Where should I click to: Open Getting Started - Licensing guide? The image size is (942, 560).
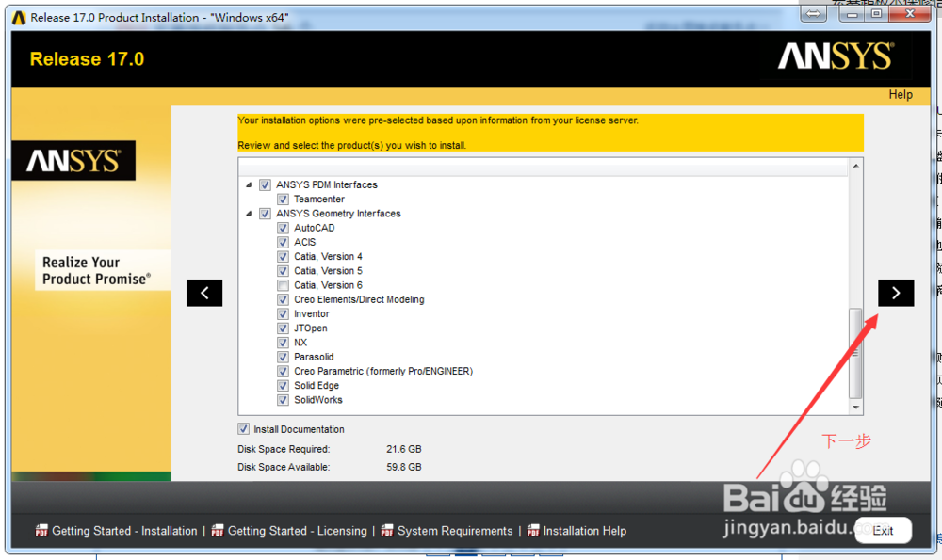298,531
